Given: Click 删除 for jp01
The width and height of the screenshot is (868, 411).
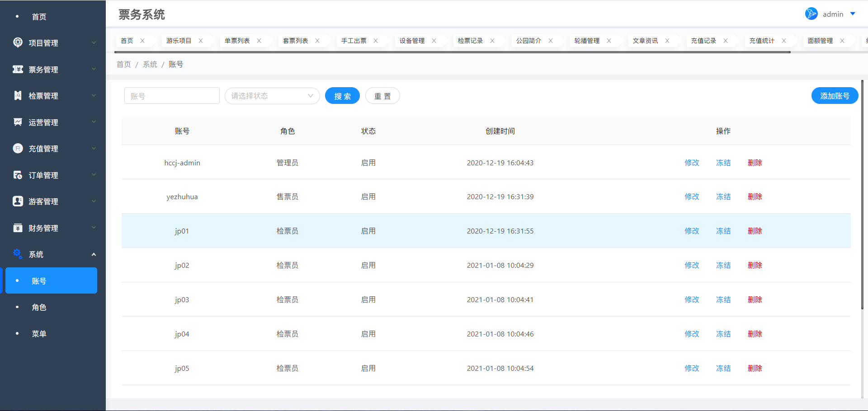Looking at the screenshot, I should click(755, 231).
